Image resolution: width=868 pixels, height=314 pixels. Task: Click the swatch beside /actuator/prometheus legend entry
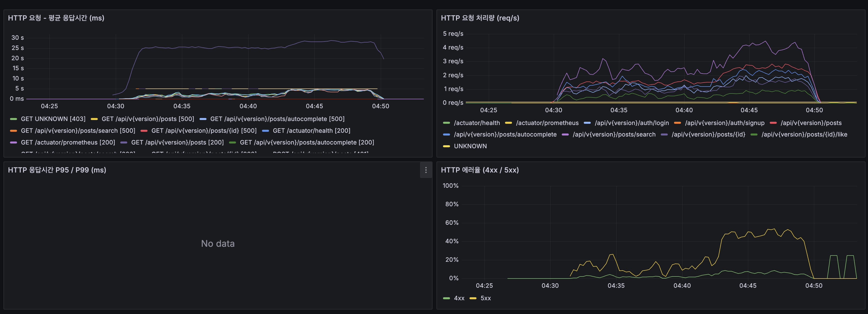(508, 123)
